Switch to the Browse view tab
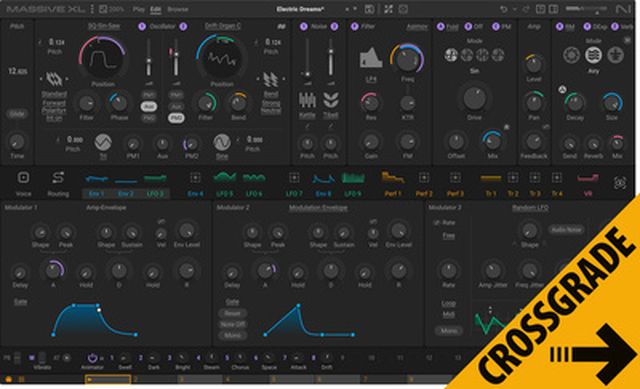Viewport: 640px width, 389px height. [x=178, y=9]
